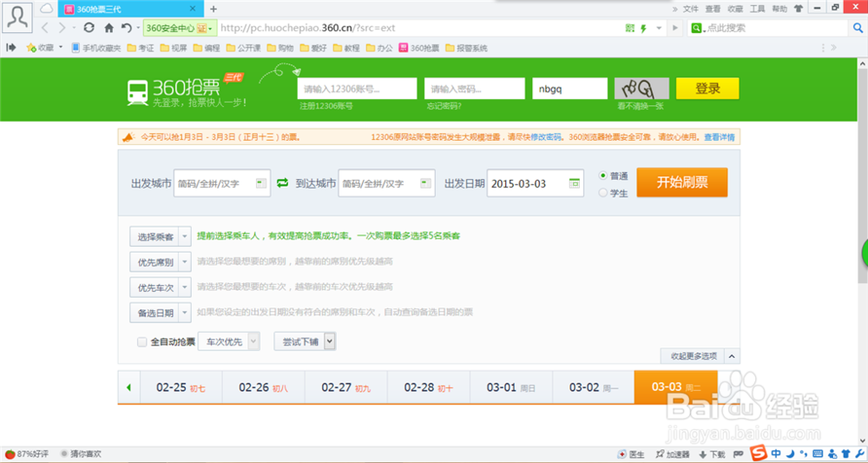Show earlier dates with left arrow
Image resolution: width=868 pixels, height=463 pixels.
[x=128, y=387]
